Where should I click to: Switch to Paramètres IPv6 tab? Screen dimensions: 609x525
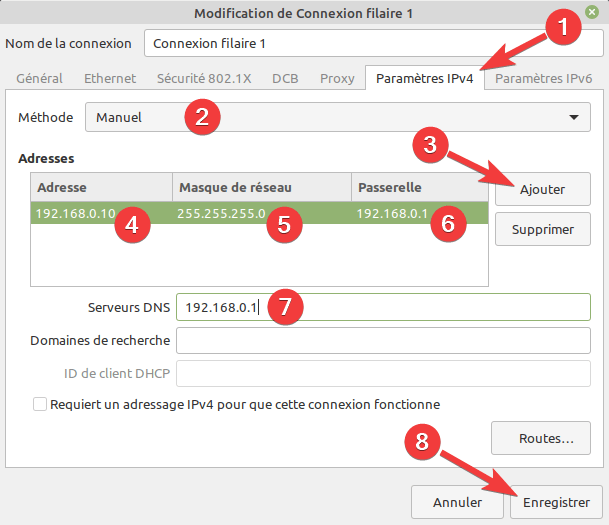pyautogui.click(x=543, y=78)
